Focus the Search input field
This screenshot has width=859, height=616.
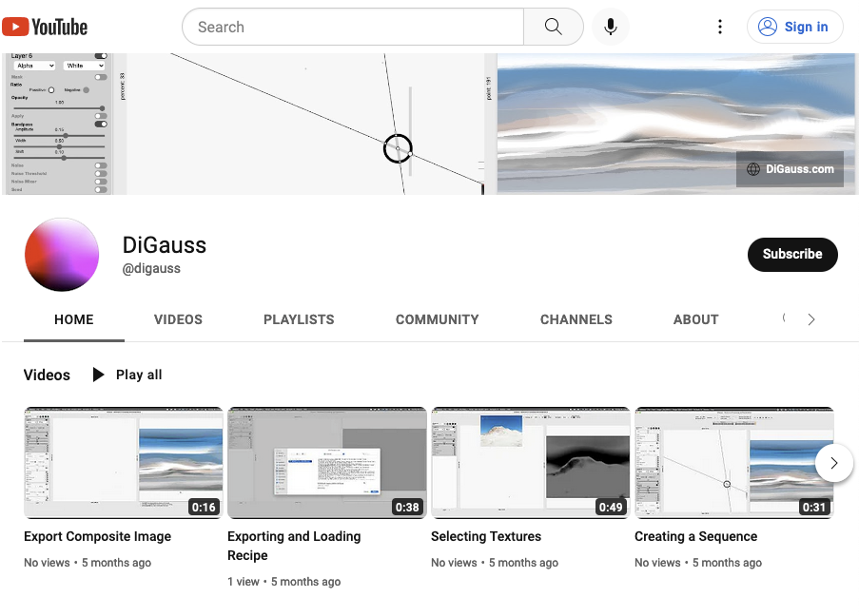[353, 27]
